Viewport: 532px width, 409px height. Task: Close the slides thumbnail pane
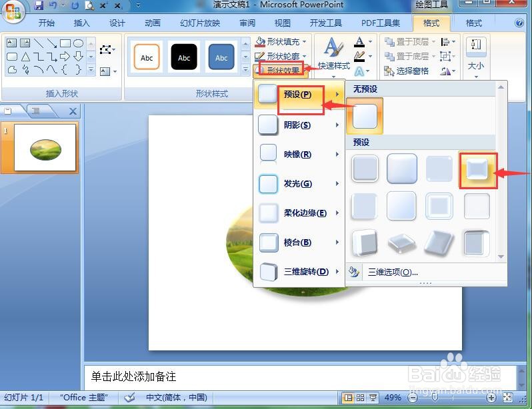coord(73,111)
